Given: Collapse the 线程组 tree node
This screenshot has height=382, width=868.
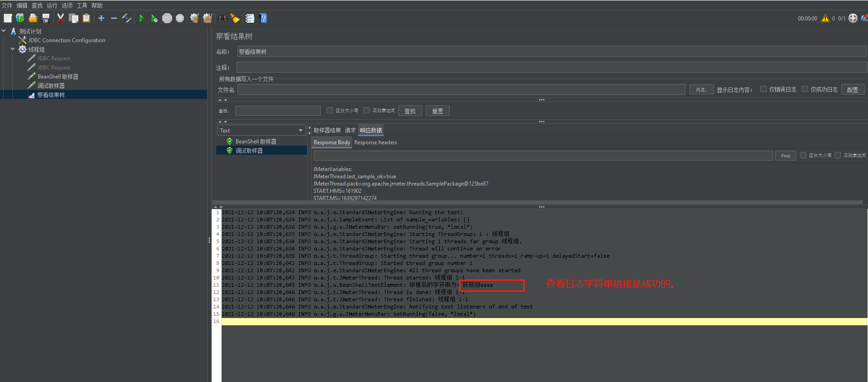Looking at the screenshot, I should [x=13, y=49].
